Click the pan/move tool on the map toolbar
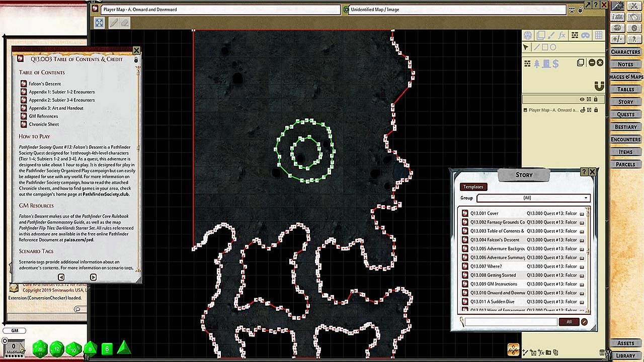The height and width of the screenshot is (362, 644). (x=100, y=23)
